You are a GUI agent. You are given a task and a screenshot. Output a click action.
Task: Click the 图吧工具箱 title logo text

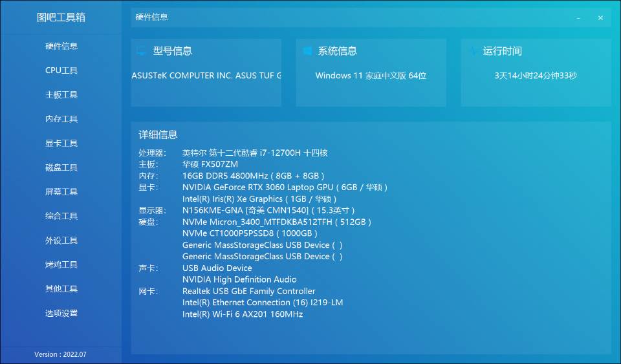tap(61, 17)
